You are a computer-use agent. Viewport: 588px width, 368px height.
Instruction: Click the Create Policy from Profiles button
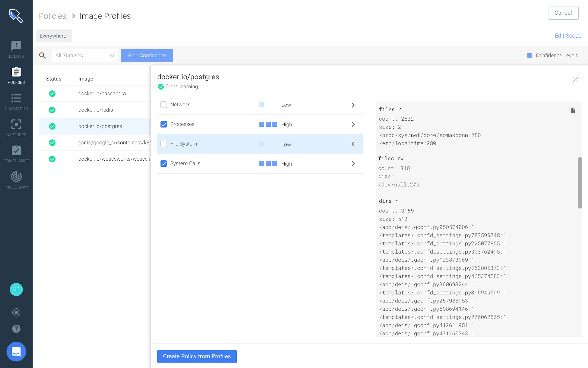pos(197,356)
